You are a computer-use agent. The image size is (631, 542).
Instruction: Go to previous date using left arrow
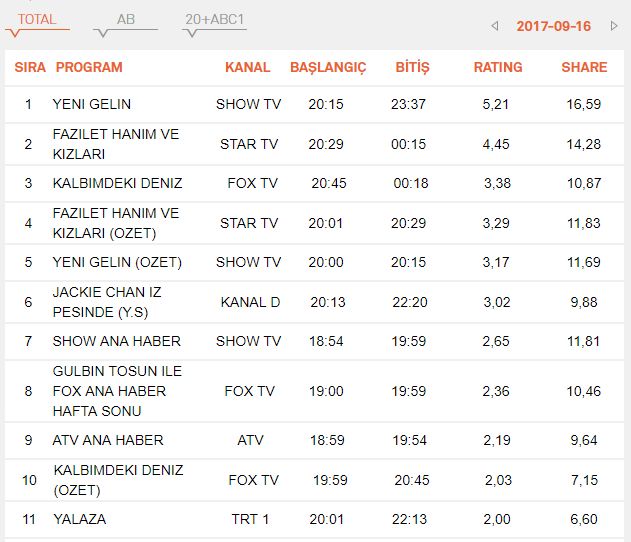(x=494, y=25)
